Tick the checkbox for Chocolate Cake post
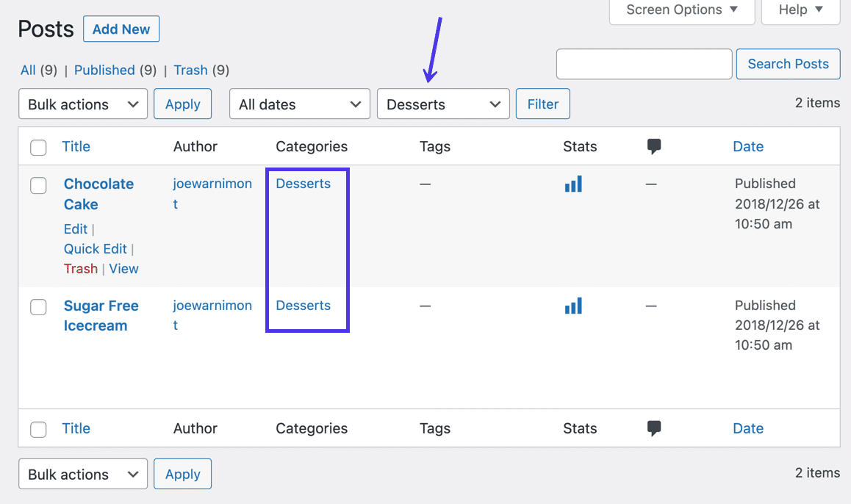851x504 pixels. coord(38,186)
